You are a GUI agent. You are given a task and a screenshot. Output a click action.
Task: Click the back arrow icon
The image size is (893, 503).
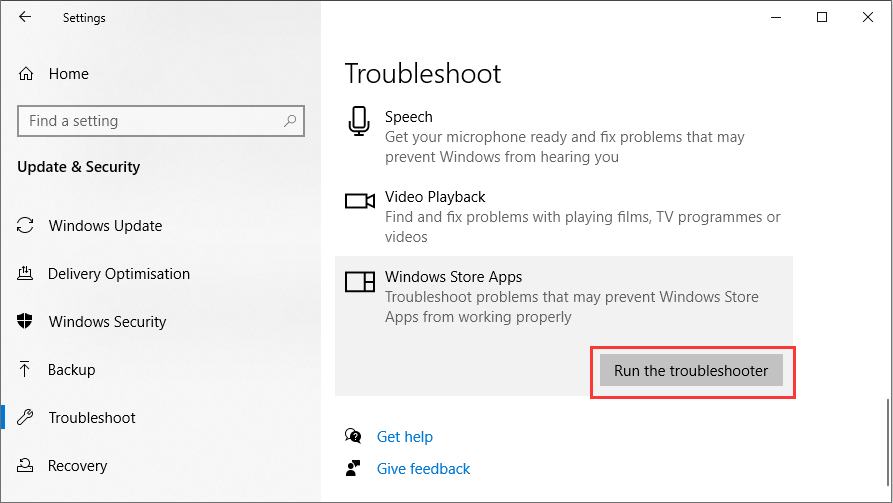(x=25, y=17)
